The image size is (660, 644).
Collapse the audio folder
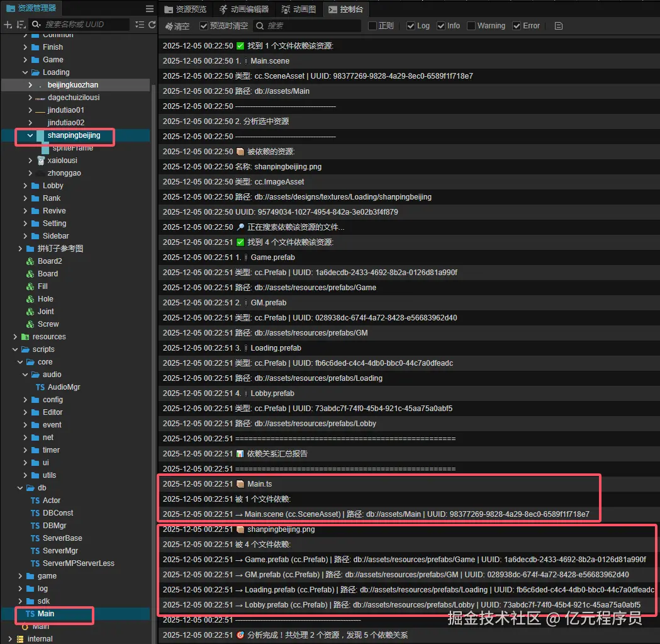click(x=25, y=375)
